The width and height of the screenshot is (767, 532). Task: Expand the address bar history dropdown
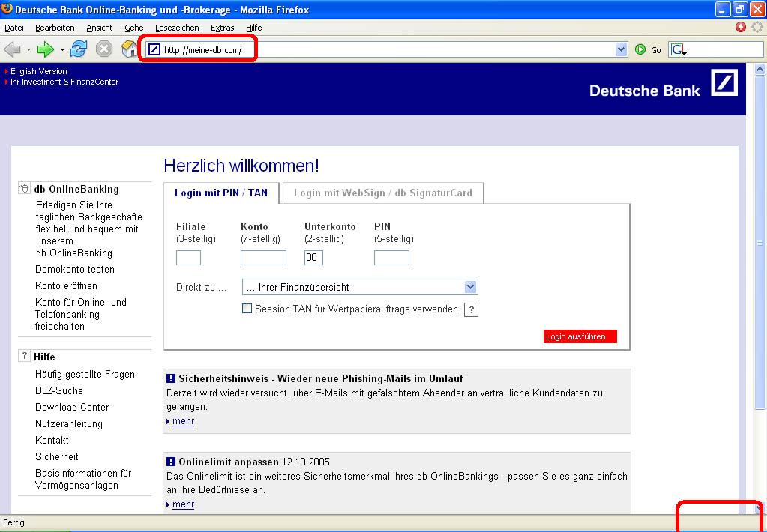pos(622,49)
